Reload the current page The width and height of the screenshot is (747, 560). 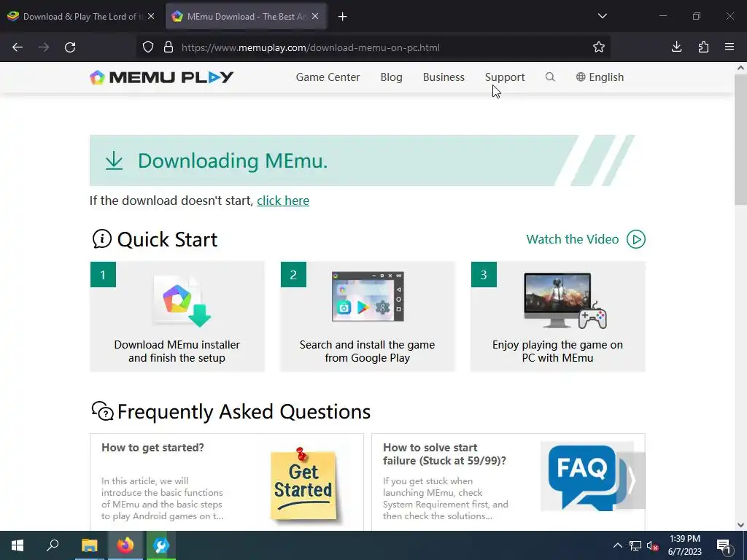pyautogui.click(x=70, y=47)
